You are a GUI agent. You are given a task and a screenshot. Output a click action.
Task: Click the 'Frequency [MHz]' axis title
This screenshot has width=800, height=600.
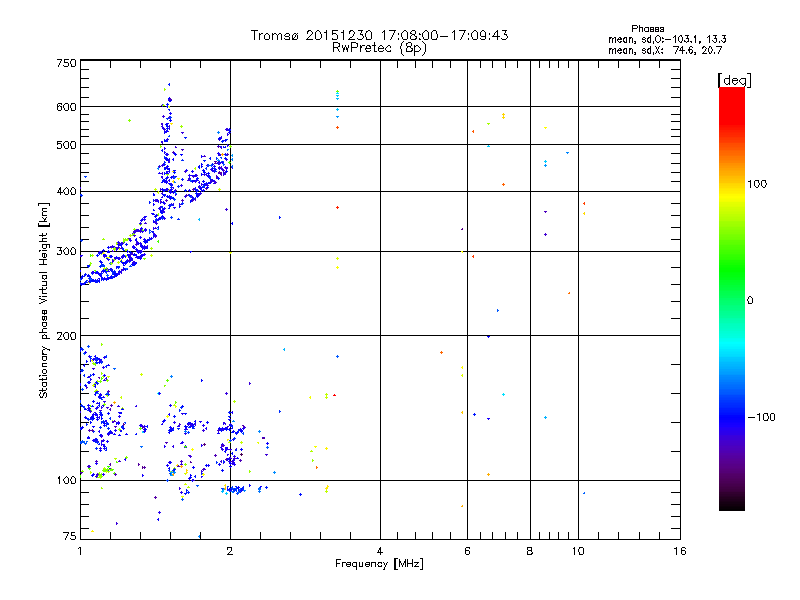click(x=379, y=564)
